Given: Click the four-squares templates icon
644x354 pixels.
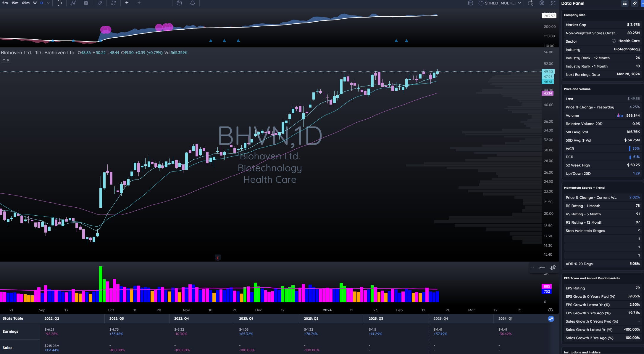Looking at the screenshot, I should coord(86,3).
